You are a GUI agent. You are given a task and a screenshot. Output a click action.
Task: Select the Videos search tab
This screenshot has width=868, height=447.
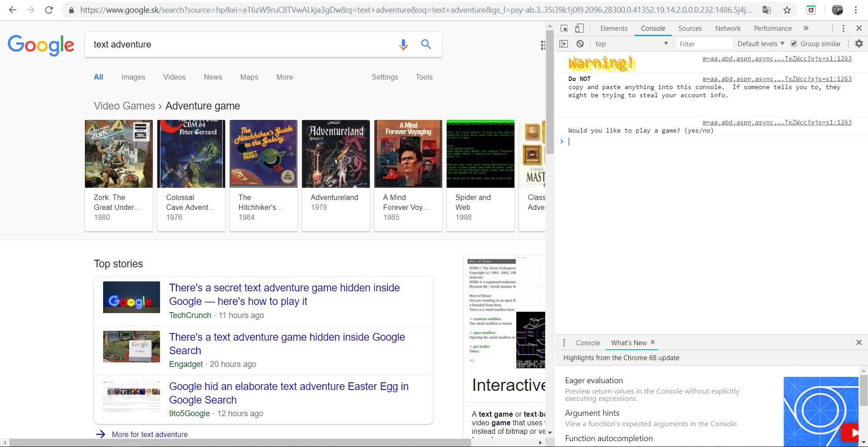[174, 77]
